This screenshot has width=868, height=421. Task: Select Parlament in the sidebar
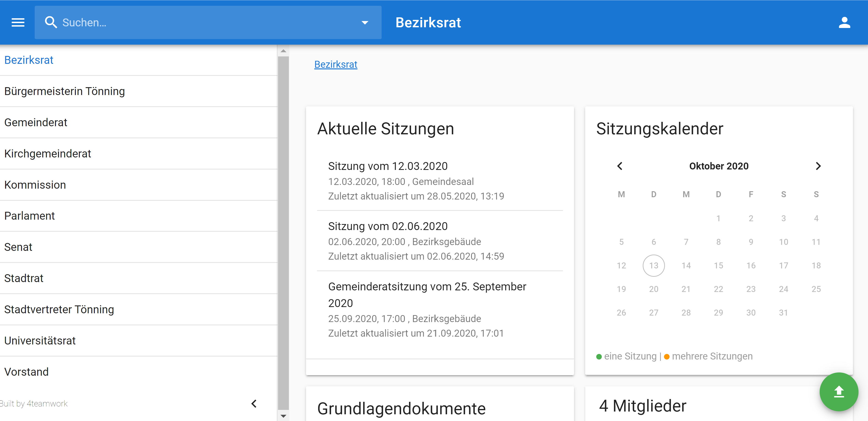point(30,216)
